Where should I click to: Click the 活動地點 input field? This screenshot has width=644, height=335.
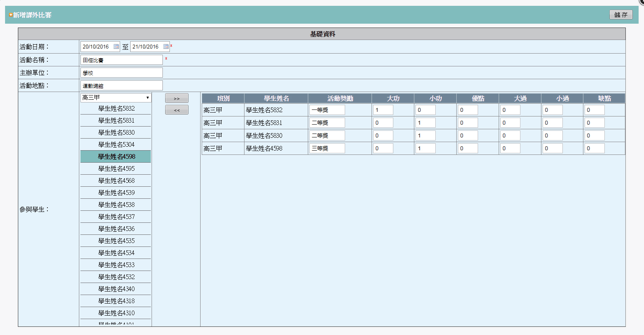point(121,85)
